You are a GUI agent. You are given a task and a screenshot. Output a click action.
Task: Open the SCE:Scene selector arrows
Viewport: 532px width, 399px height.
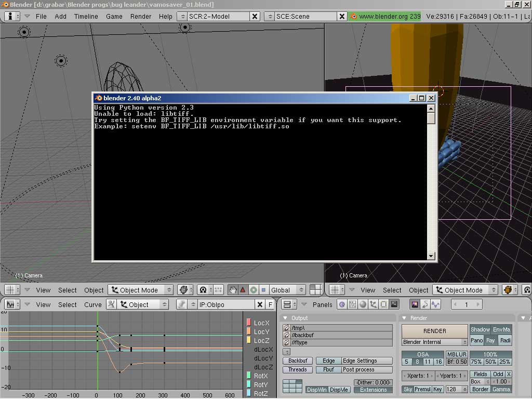pyautogui.click(x=270, y=16)
